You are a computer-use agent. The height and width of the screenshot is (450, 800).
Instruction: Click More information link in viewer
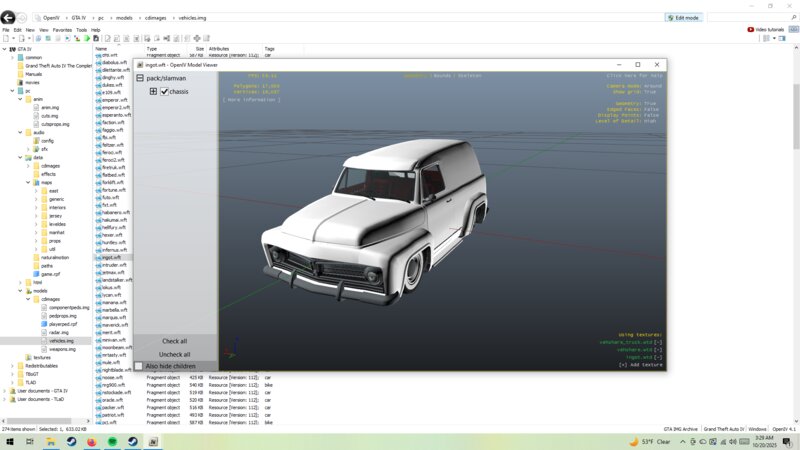[251, 100]
